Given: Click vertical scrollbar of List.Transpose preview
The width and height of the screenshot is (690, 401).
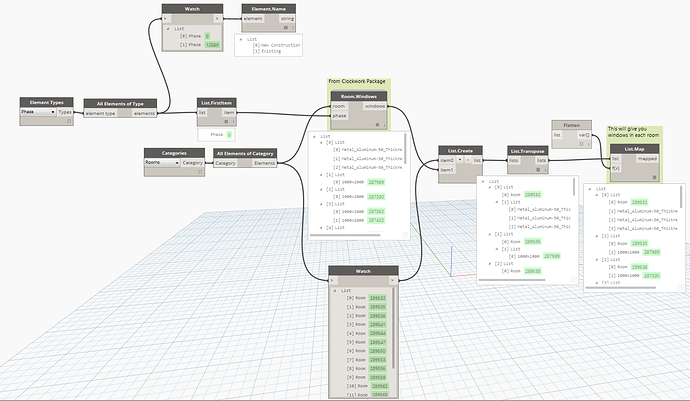Looking at the screenshot, I should pyautogui.click(x=574, y=187).
